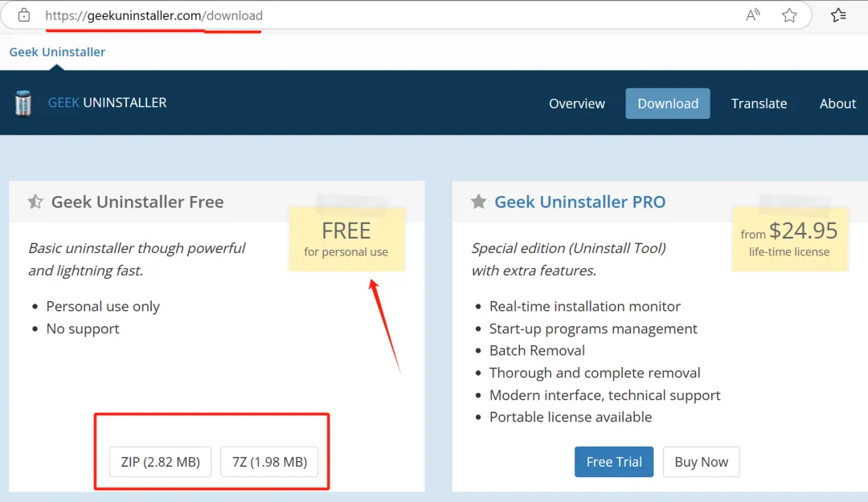Download the ZIP (2.82 MB) package

pos(161,462)
